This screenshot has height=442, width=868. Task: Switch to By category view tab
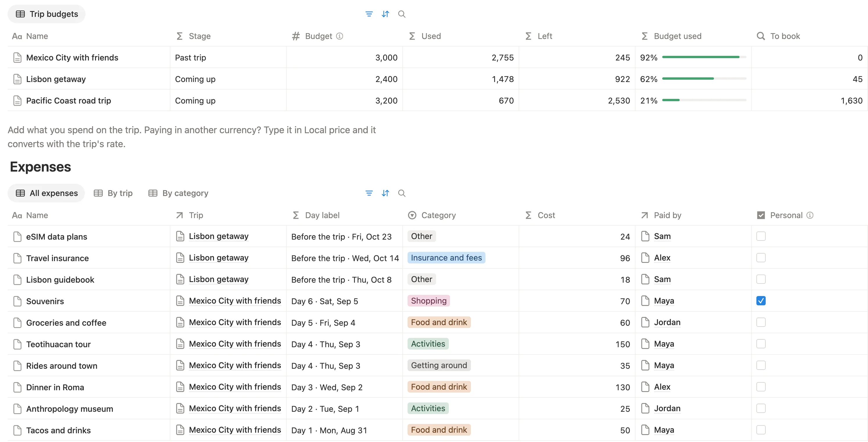point(178,193)
